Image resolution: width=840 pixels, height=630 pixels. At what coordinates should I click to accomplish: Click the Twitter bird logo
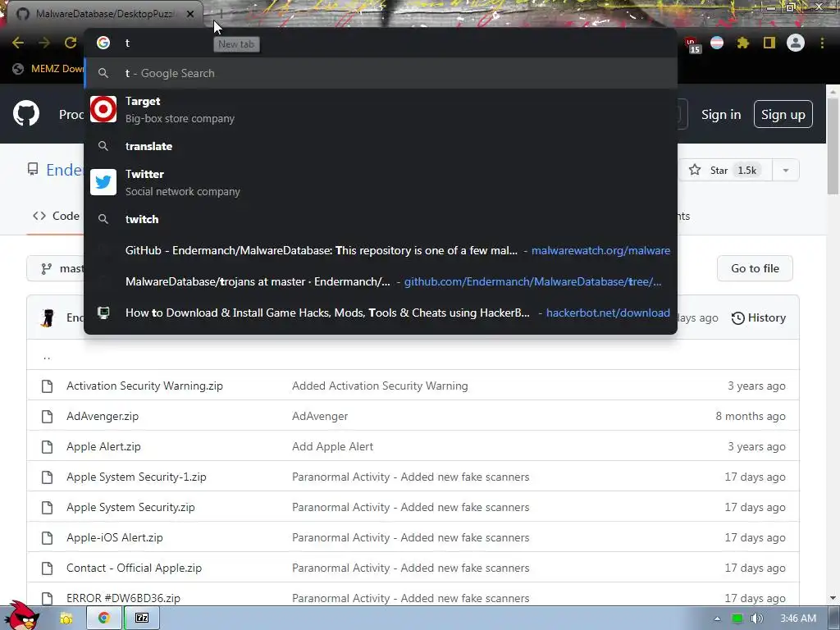tap(103, 182)
